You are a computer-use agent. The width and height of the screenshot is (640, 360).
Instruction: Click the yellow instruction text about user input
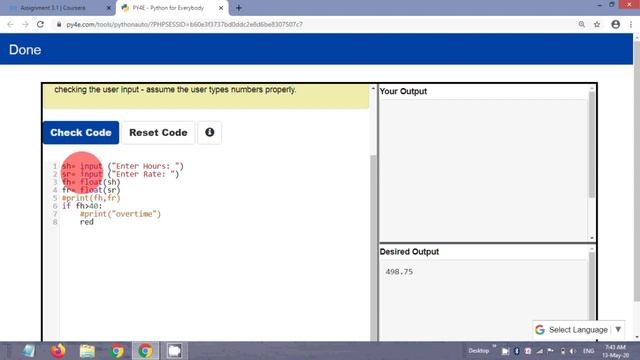[175, 90]
